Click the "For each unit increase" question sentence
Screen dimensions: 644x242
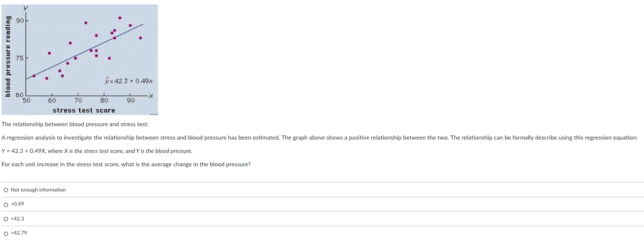coord(126,164)
